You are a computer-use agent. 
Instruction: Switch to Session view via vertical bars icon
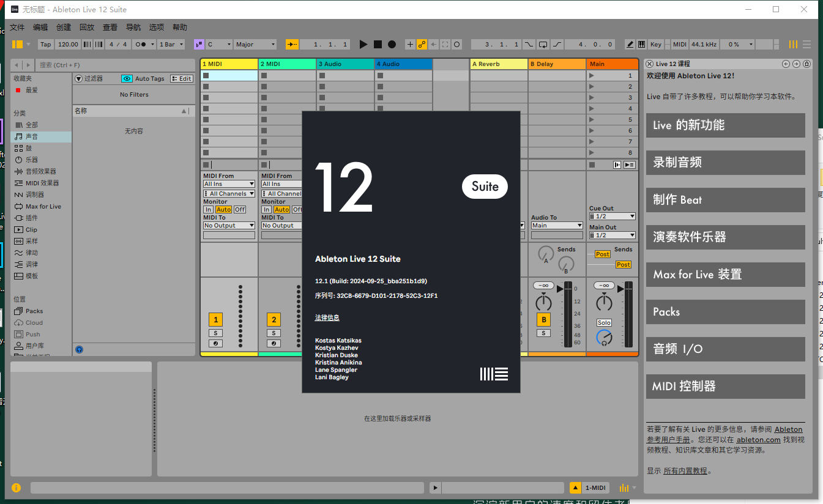pyautogui.click(x=794, y=44)
